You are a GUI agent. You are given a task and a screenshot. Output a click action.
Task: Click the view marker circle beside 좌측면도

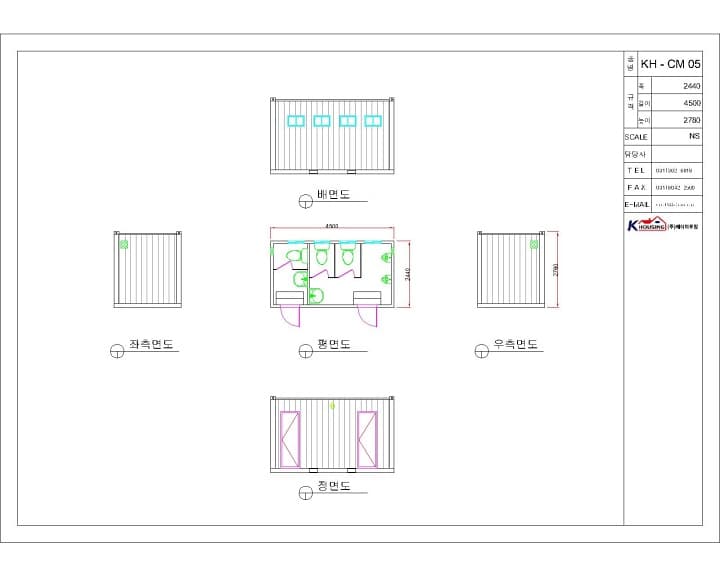(117, 351)
